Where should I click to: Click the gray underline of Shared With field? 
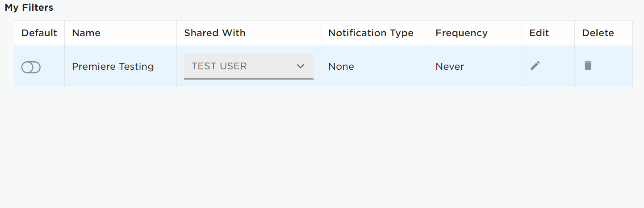(x=249, y=79)
